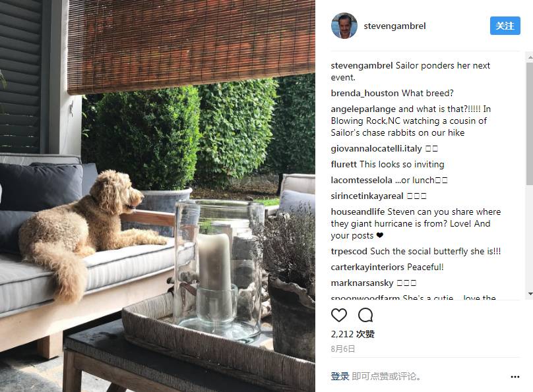Click the comments scrollbar down arrow

click(x=530, y=294)
